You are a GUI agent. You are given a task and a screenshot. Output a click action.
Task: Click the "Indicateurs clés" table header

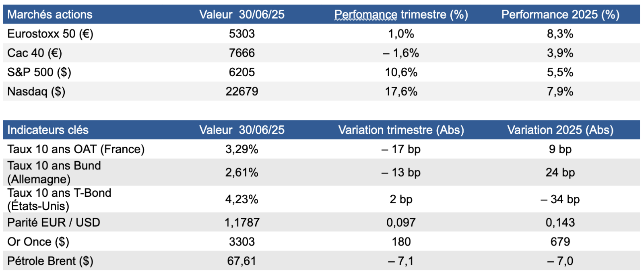(48, 130)
